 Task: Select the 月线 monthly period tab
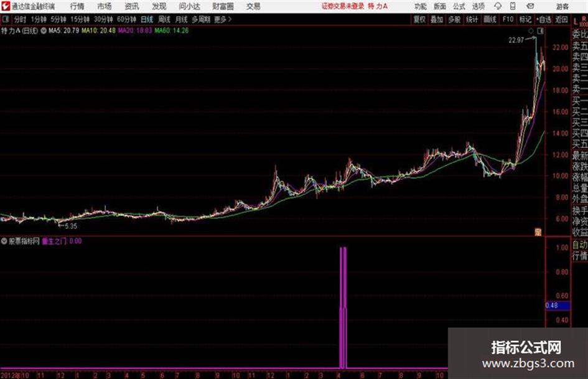coord(182,19)
